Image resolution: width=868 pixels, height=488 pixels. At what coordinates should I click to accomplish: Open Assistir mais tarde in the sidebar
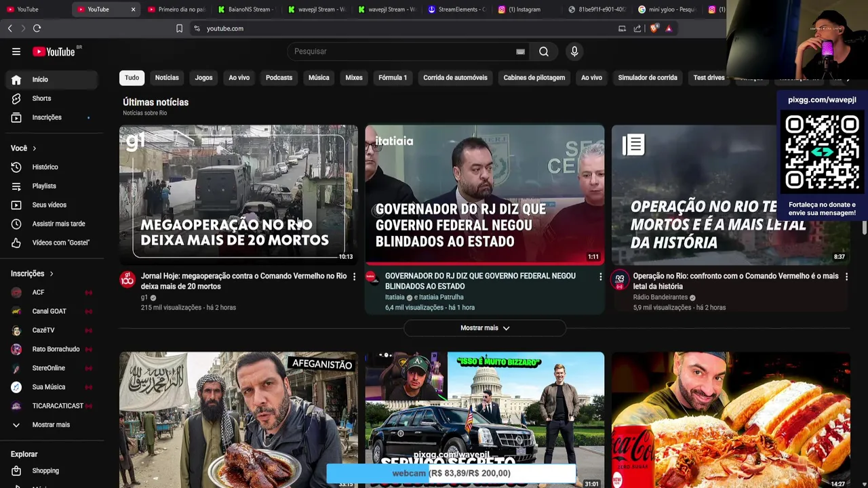52,224
